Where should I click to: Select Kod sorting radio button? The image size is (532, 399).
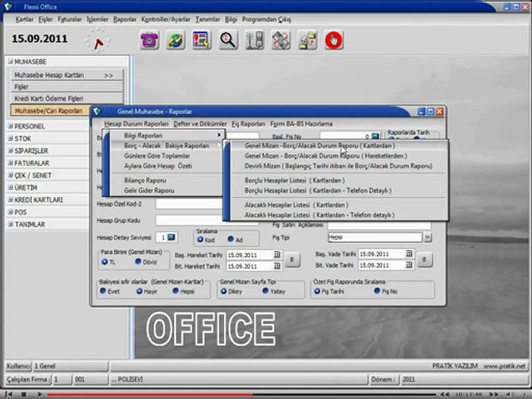200,239
